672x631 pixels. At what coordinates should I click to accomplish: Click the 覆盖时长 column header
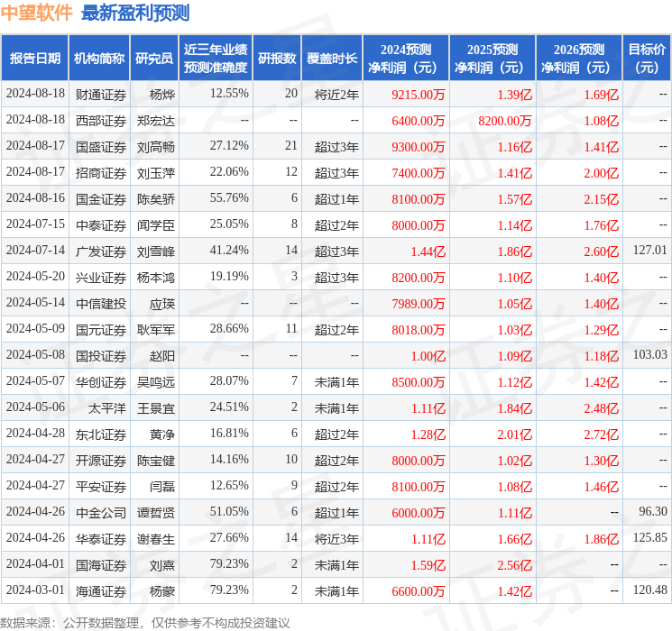332,59
